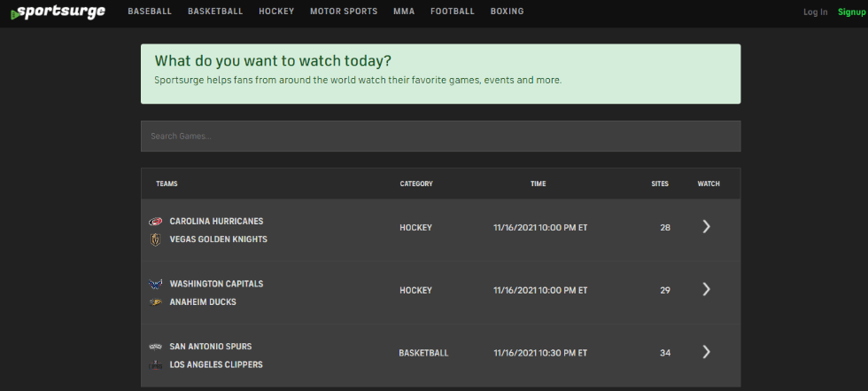Focus the Search Games input field
Screen dimensions: 868x391
(441, 137)
